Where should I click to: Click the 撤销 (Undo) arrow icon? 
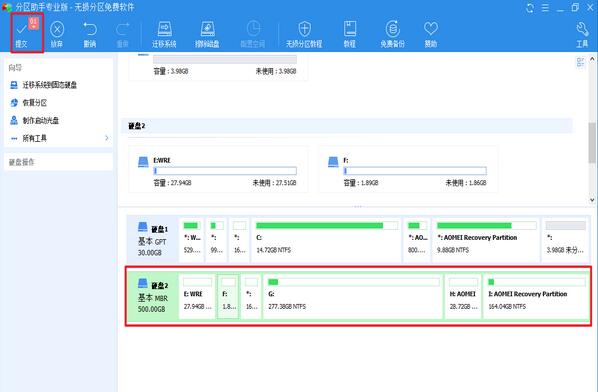[90, 29]
